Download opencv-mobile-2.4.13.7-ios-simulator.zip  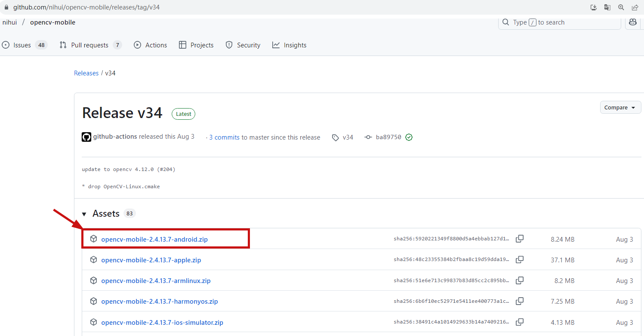pos(162,322)
